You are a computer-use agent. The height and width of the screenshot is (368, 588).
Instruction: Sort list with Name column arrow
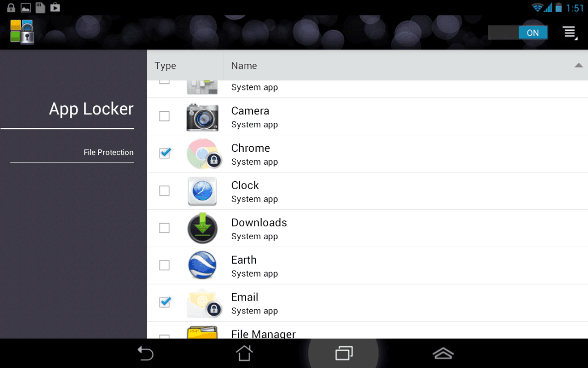(x=578, y=65)
